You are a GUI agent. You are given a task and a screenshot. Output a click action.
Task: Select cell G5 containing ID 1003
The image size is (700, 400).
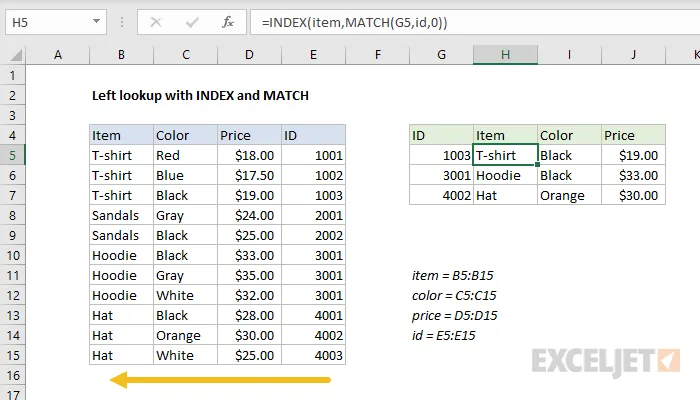click(x=441, y=155)
